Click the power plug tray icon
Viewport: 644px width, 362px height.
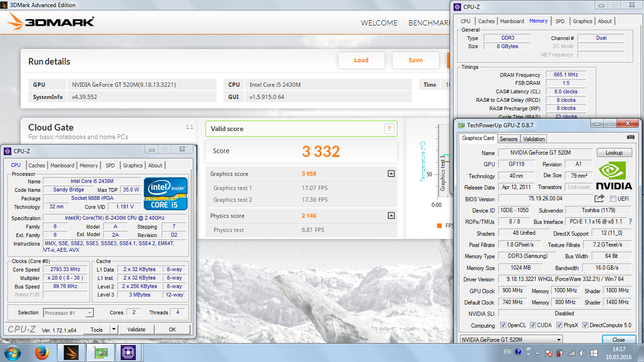[x=560, y=353]
